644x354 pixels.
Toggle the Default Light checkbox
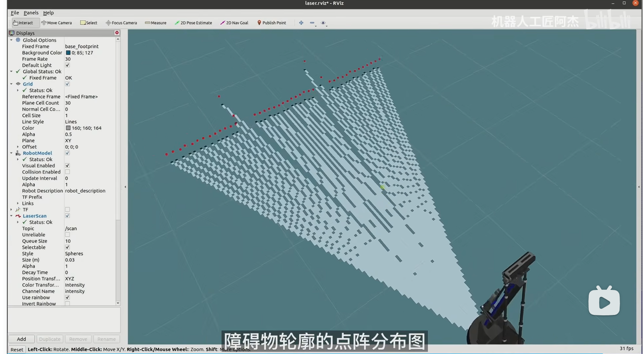click(68, 65)
